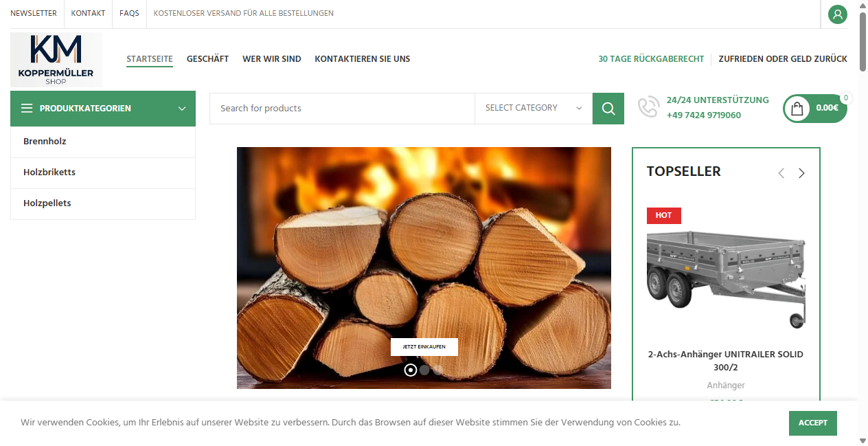Open the Wer wir sind menu item

click(272, 59)
